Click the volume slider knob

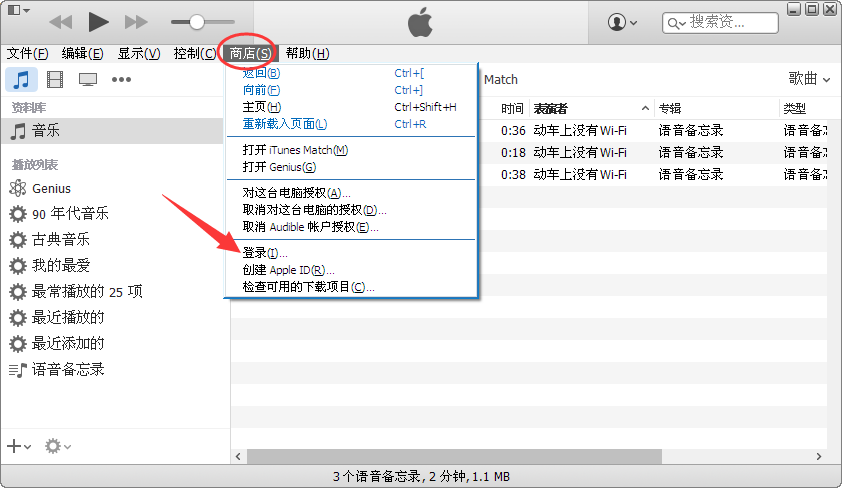point(197,22)
